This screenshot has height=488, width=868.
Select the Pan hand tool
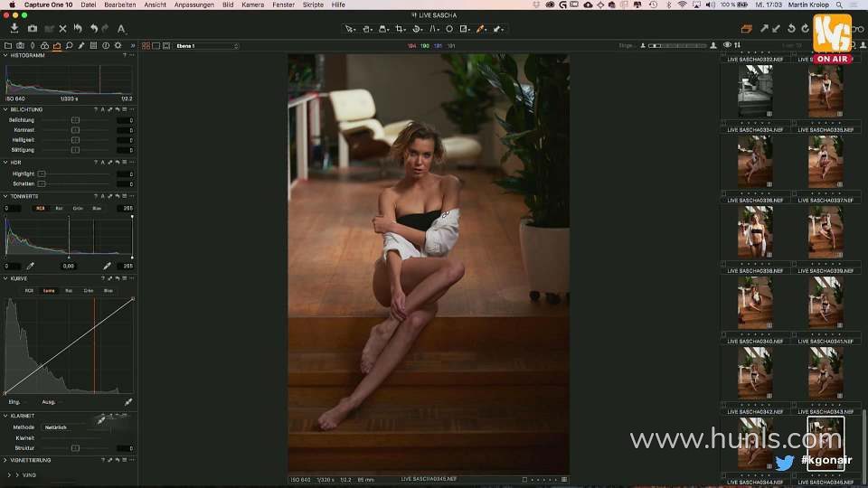tap(366, 29)
